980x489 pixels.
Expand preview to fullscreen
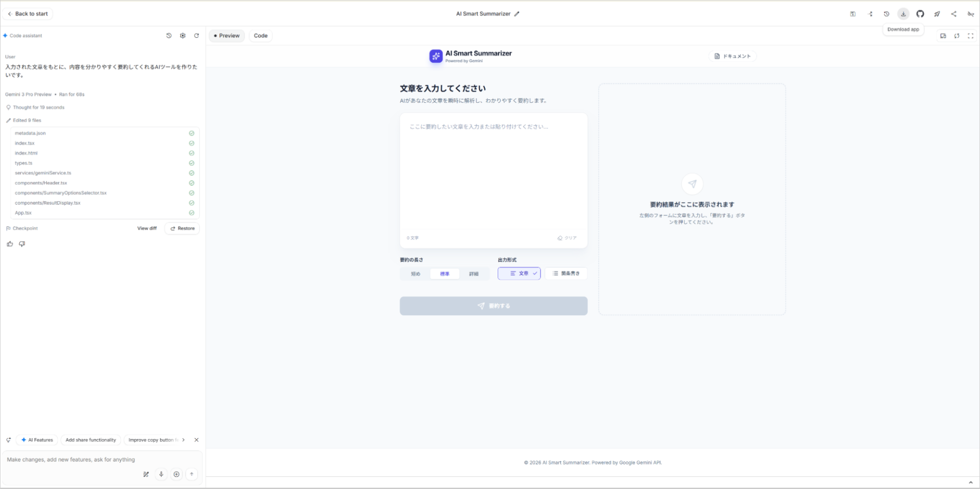tap(971, 36)
